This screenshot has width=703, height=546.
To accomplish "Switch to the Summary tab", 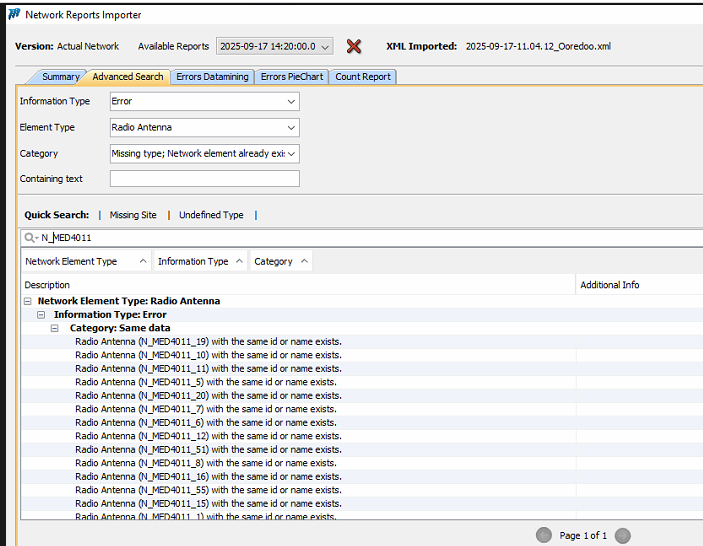I will click(x=60, y=77).
